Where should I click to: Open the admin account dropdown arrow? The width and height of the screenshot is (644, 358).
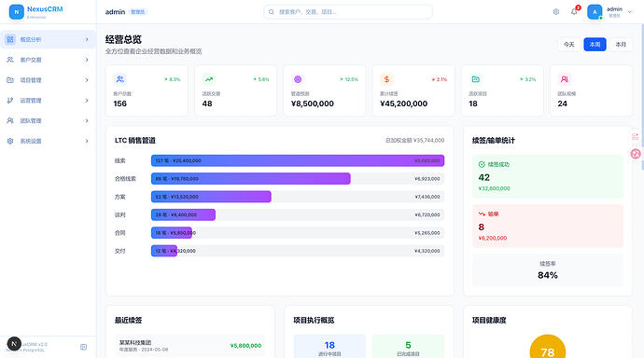[x=630, y=12]
